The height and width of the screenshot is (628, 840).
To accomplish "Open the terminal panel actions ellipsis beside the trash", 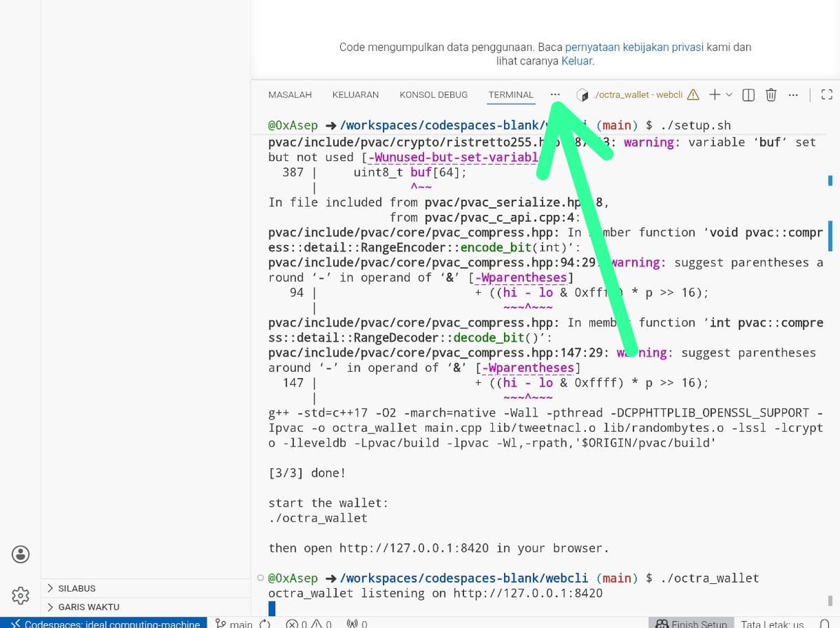I will click(x=793, y=95).
